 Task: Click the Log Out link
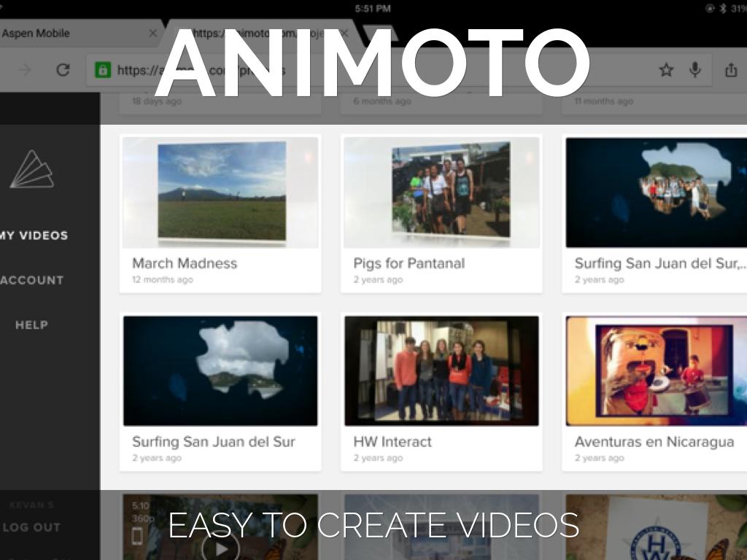pos(32,527)
